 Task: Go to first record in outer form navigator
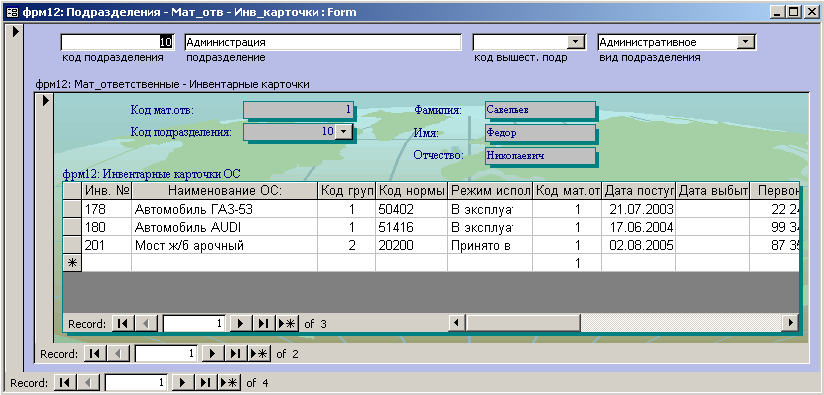point(65,382)
